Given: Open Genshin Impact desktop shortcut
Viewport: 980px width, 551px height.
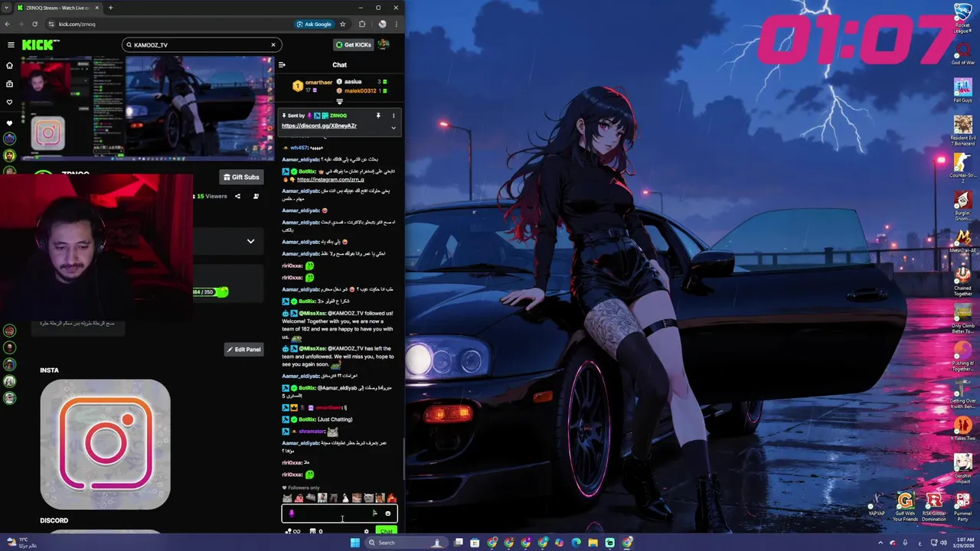Looking at the screenshot, I should 962,466.
